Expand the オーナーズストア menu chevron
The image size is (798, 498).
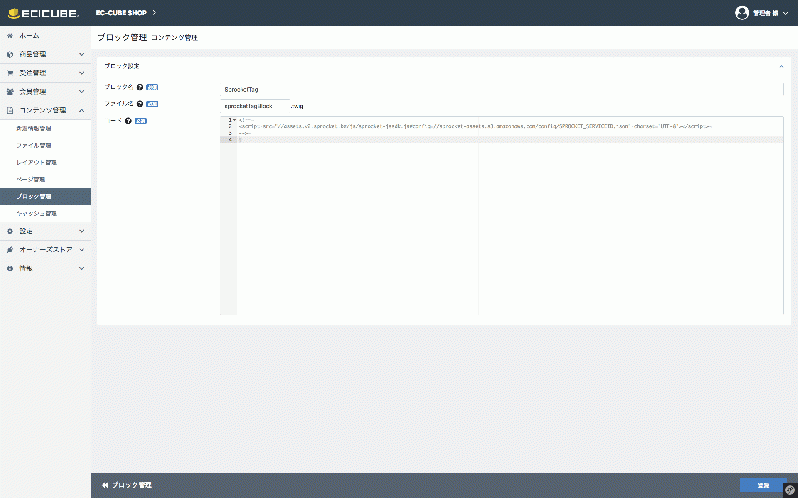click(81, 250)
